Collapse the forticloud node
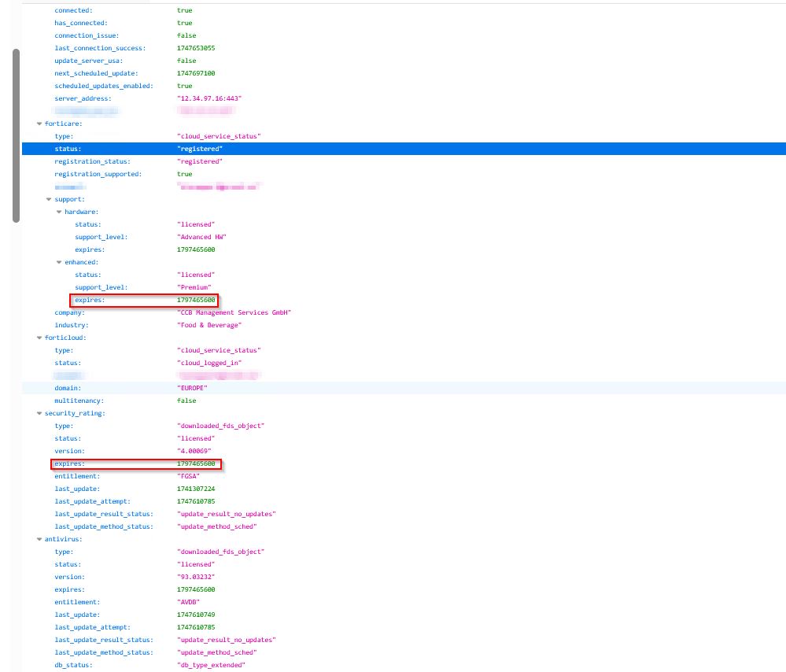Image resolution: width=786 pixels, height=672 pixels. click(39, 338)
